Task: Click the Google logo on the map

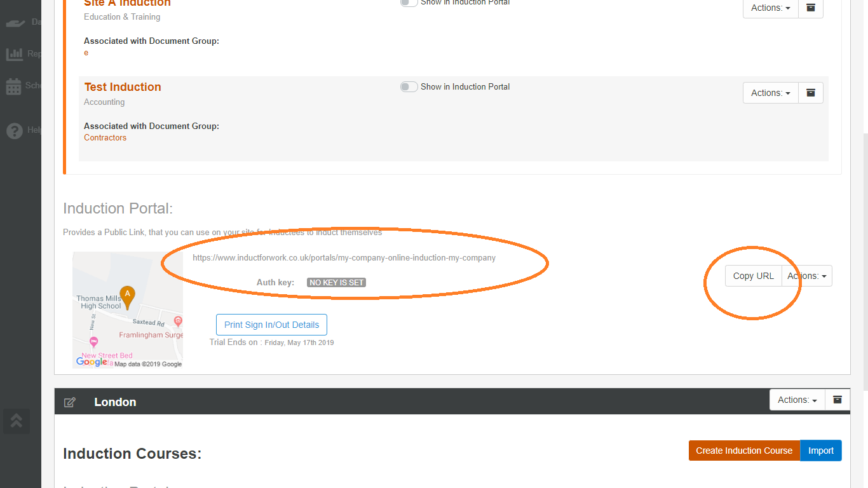Action: [92, 362]
